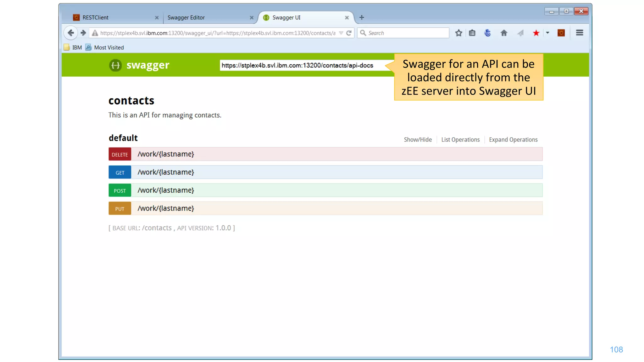Expand DELETE /work/{lastname} operation path

click(x=166, y=154)
